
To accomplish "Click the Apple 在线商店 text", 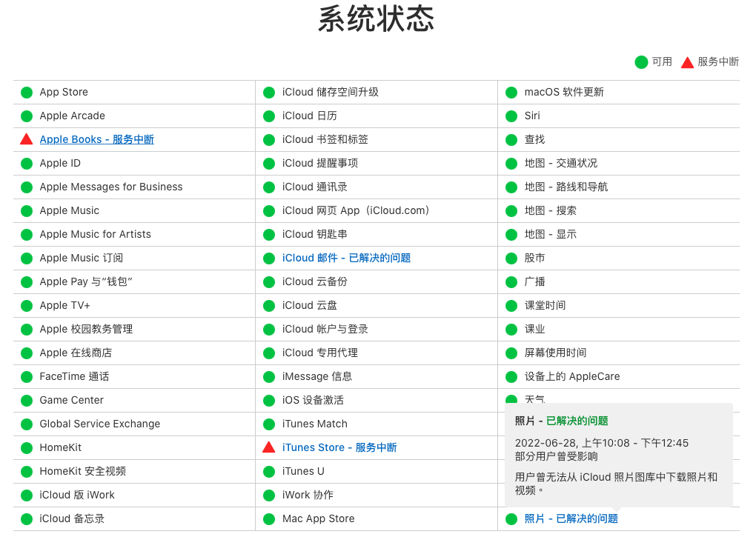I will tap(76, 353).
